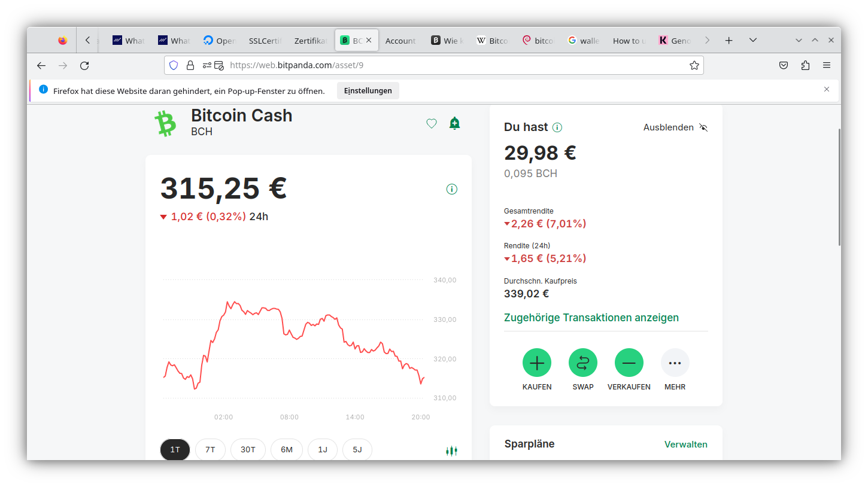The width and height of the screenshot is (868, 487).
Task: Click the Einstellungen button in popup bar
Action: (x=368, y=91)
